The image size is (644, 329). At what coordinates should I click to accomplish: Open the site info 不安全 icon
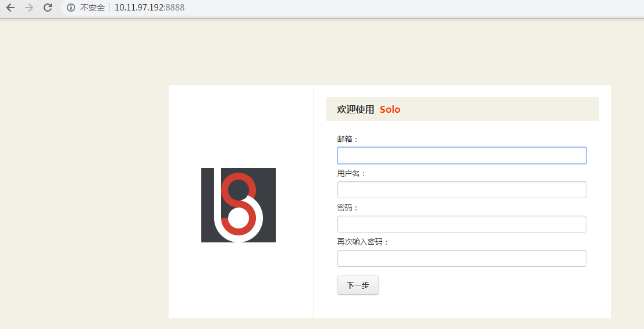coord(71,8)
